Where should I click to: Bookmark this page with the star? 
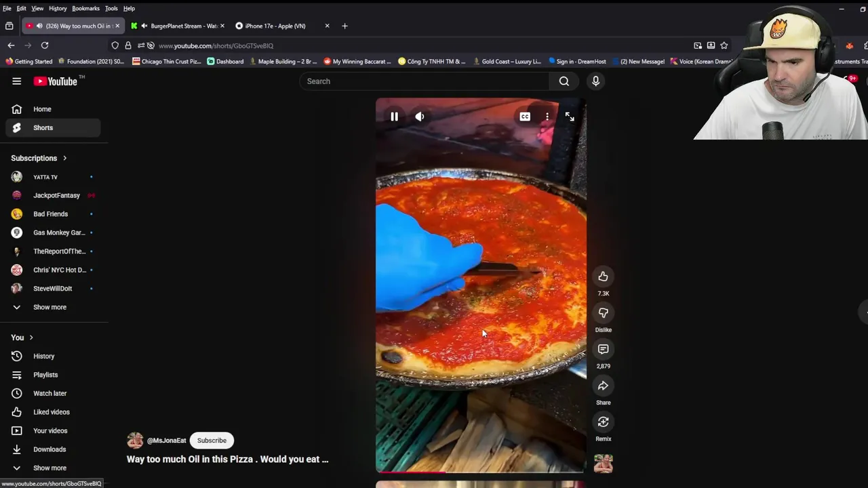point(724,45)
